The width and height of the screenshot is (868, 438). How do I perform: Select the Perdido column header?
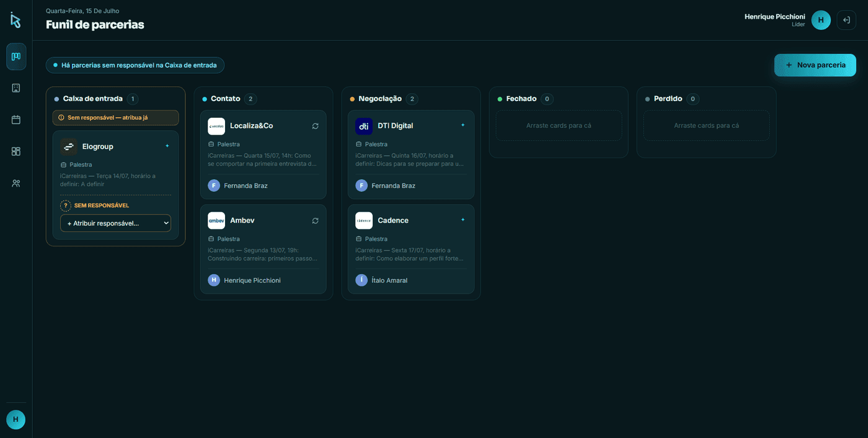(x=668, y=99)
